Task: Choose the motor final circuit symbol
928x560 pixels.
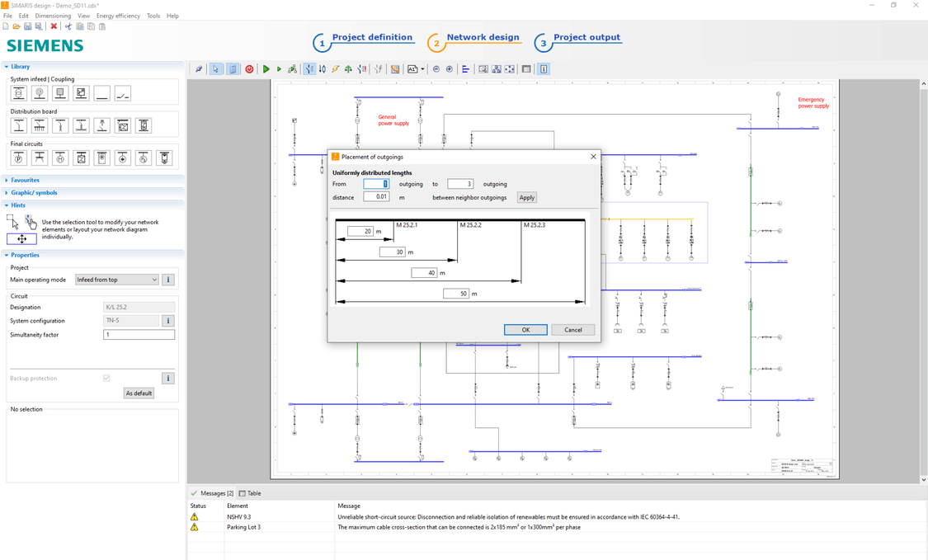Action: tap(59, 157)
